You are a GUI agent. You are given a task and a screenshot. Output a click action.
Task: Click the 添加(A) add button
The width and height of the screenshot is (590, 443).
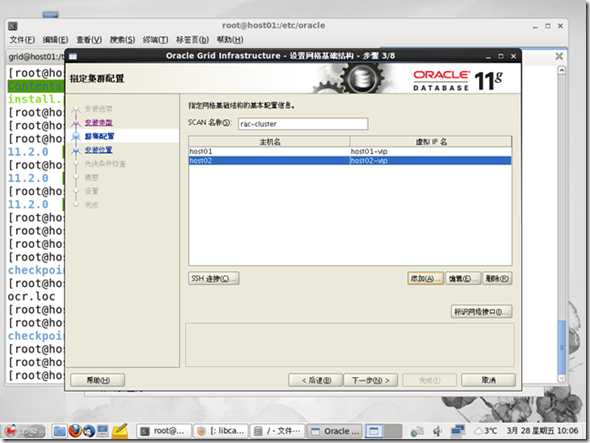(425, 279)
